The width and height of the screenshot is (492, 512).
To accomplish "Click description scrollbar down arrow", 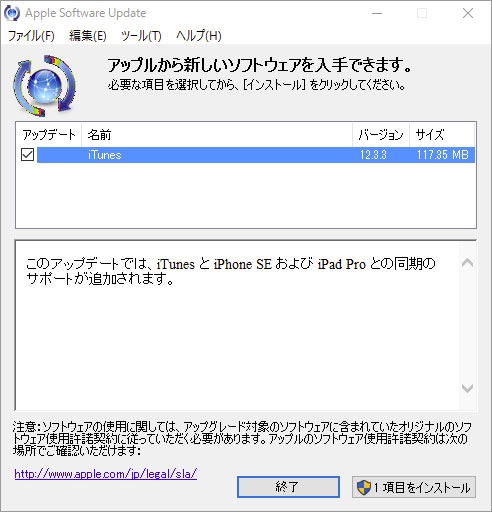I will (467, 388).
